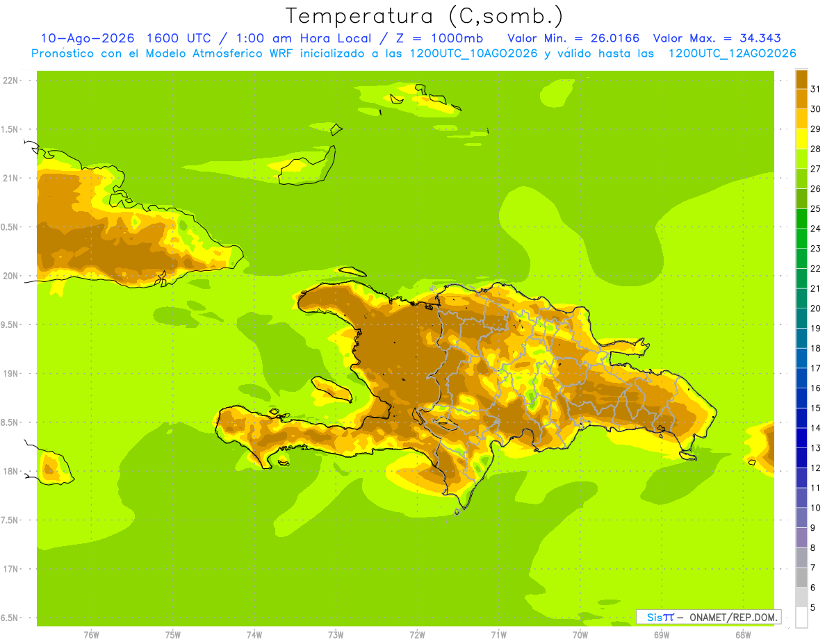Click the "ONAMET/REP.DOM." credit label
The height and width of the screenshot is (644, 834).
coord(733,617)
